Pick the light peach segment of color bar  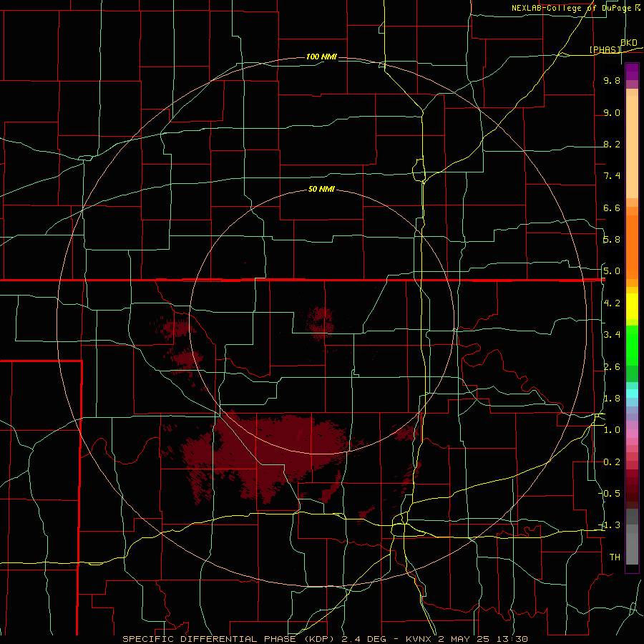point(632,148)
